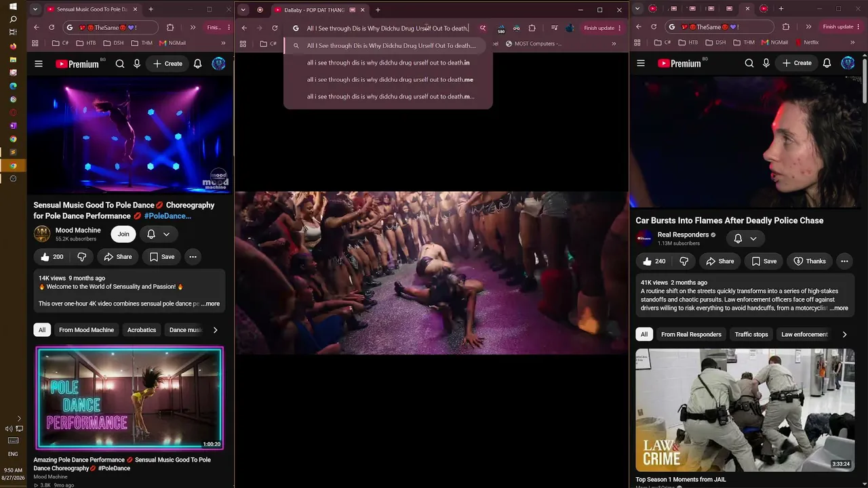Show more filter chips in the right YouTube window
Viewport: 868px width, 488px height.
[844, 334]
